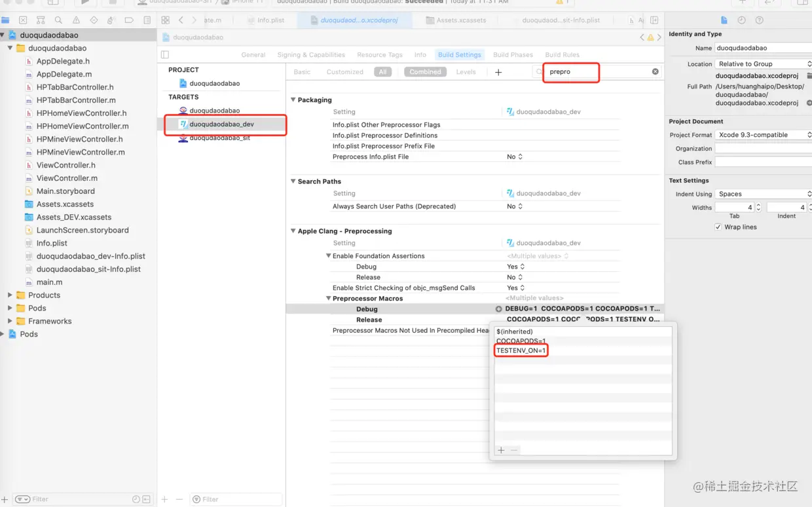Open the Issue navigator warning triangle
Screen dimensions: 812x507
coord(76,20)
